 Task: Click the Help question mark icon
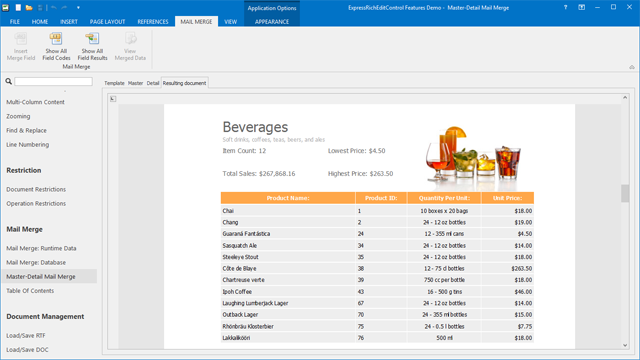(565, 7)
